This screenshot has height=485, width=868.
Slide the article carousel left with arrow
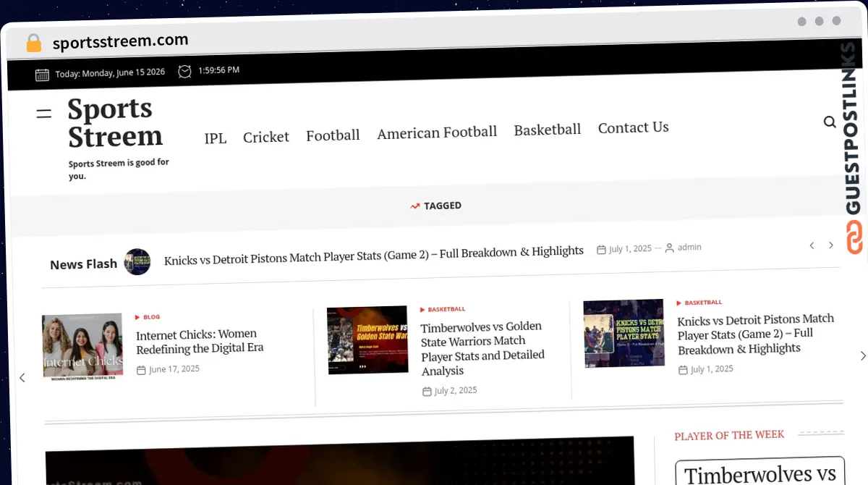pos(22,377)
